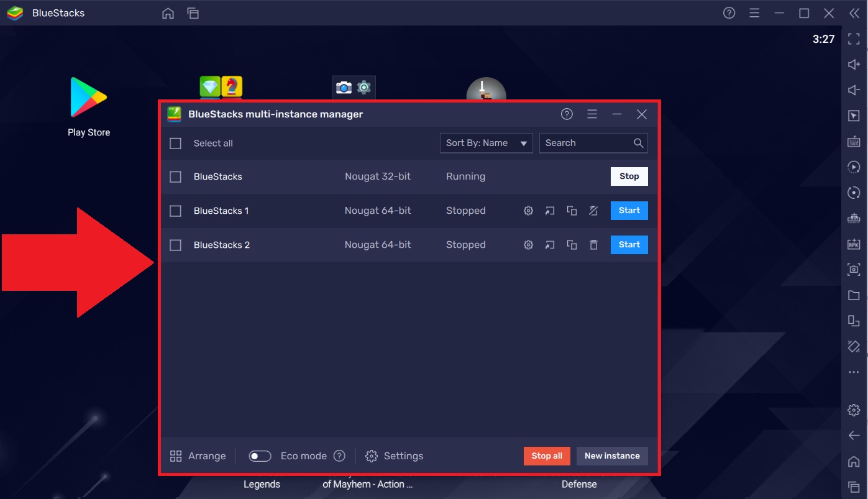
Task: Click the "Nougat 32-bit" text
Action: pos(378,176)
